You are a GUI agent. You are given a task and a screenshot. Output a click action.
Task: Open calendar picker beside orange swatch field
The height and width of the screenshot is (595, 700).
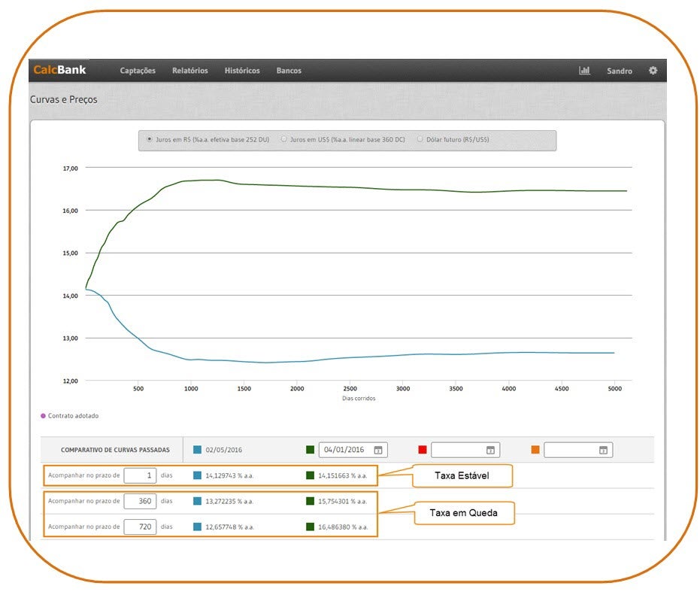(603, 450)
